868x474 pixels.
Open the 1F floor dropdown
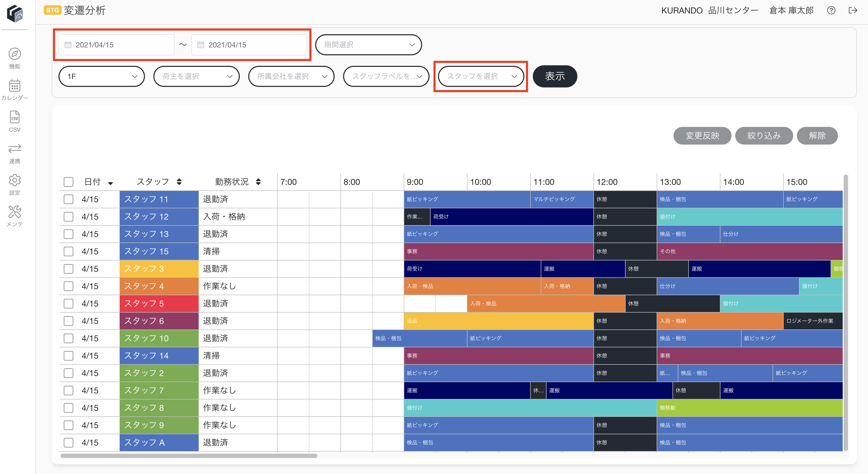point(101,76)
